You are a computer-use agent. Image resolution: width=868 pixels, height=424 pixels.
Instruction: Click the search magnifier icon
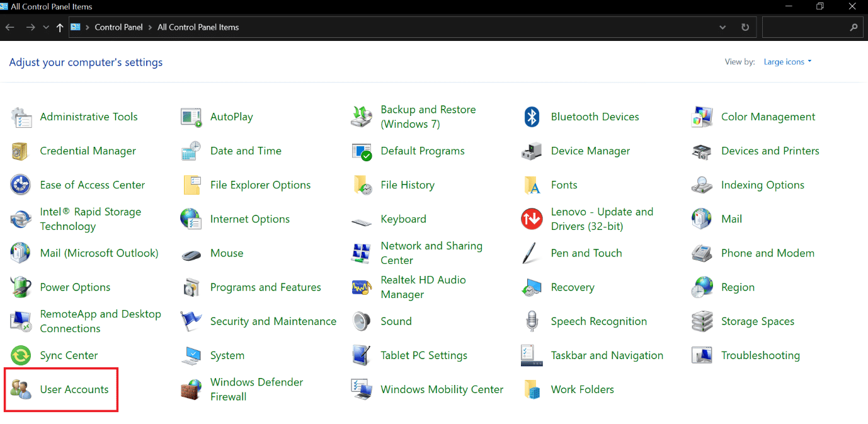pos(854,28)
